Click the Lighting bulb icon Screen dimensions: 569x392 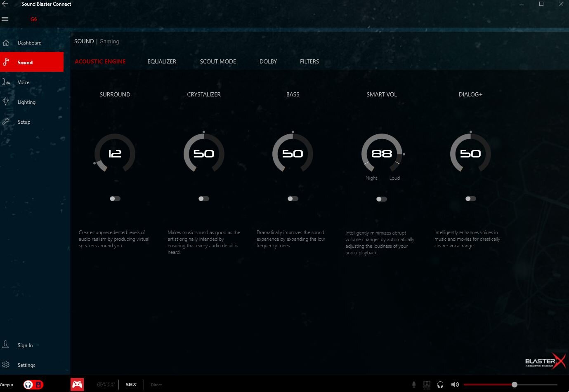(x=6, y=102)
